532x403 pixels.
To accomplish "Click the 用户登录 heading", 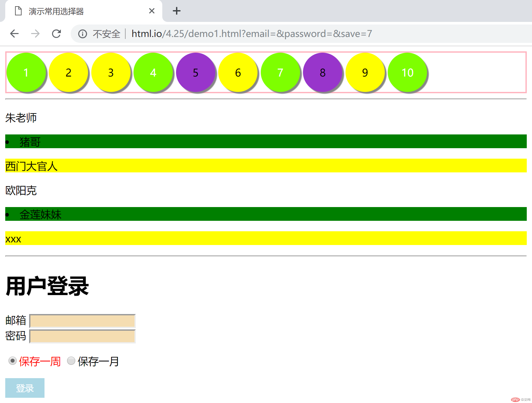I will (x=47, y=286).
